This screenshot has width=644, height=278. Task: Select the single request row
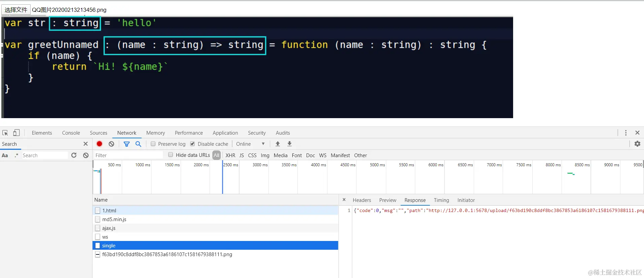(x=215, y=245)
